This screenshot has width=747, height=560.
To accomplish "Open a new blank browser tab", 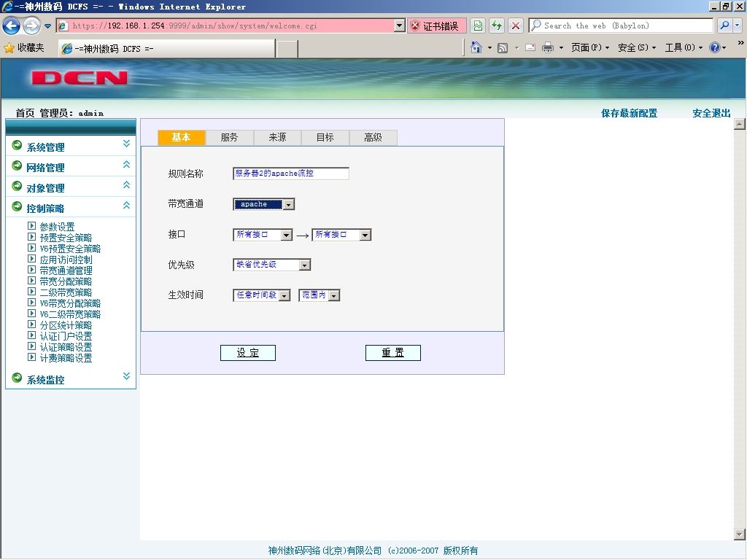I will (287, 49).
